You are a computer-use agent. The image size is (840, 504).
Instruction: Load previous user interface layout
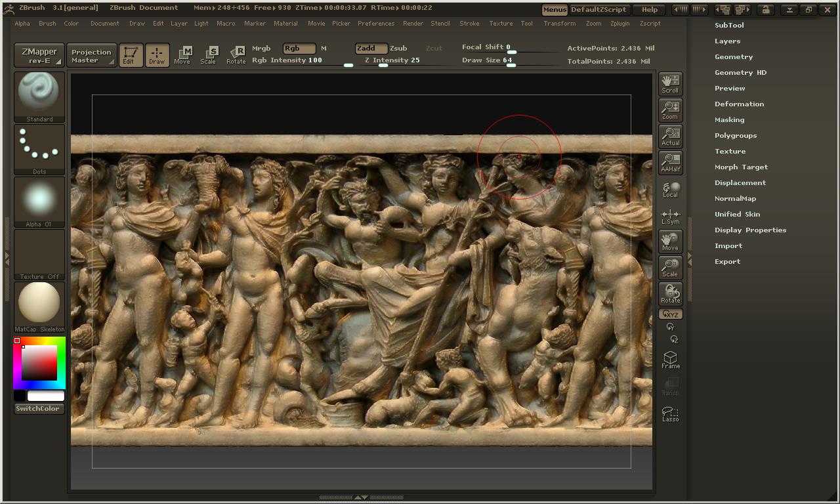point(723,9)
